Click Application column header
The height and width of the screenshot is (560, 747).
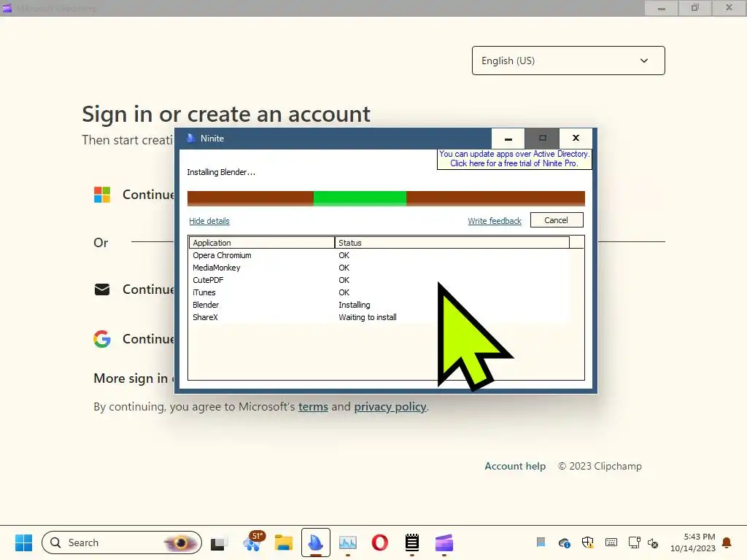pos(262,242)
